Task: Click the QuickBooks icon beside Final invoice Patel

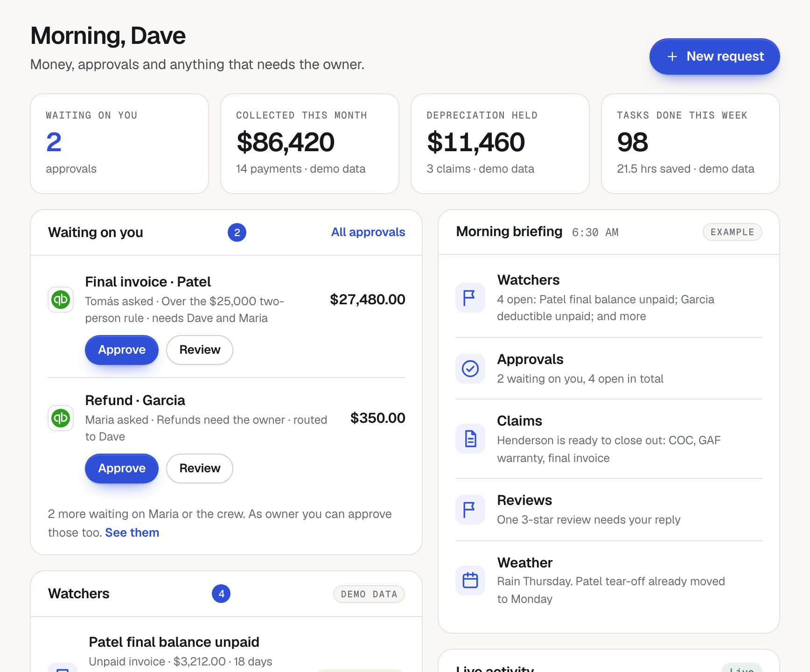Action: pyautogui.click(x=61, y=300)
